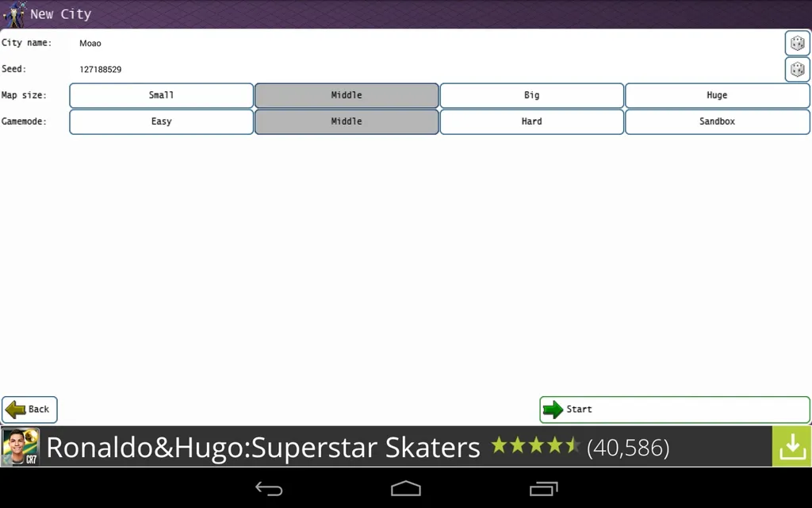Tap the Android home navigation icon
812x508 pixels.
(406, 488)
